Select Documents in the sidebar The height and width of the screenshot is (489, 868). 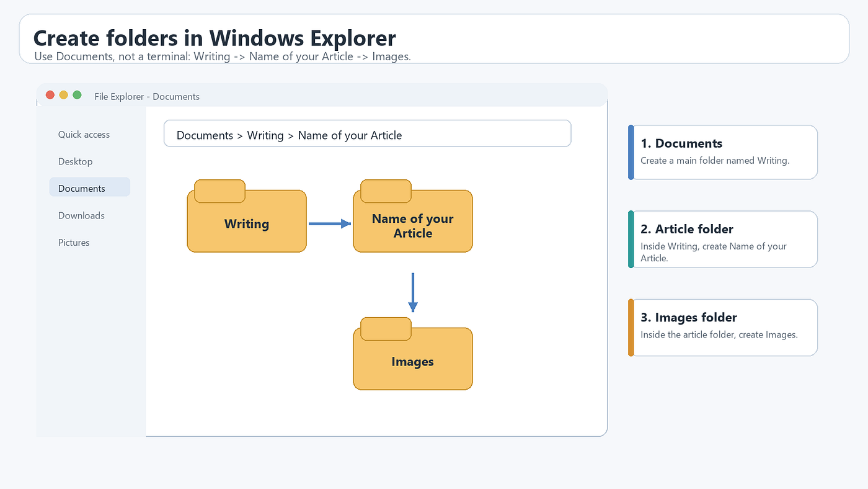pyautogui.click(x=90, y=187)
